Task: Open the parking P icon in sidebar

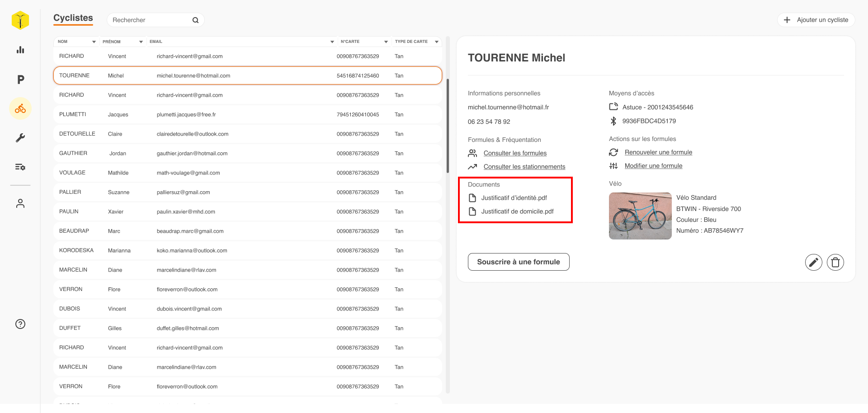Action: click(20, 80)
